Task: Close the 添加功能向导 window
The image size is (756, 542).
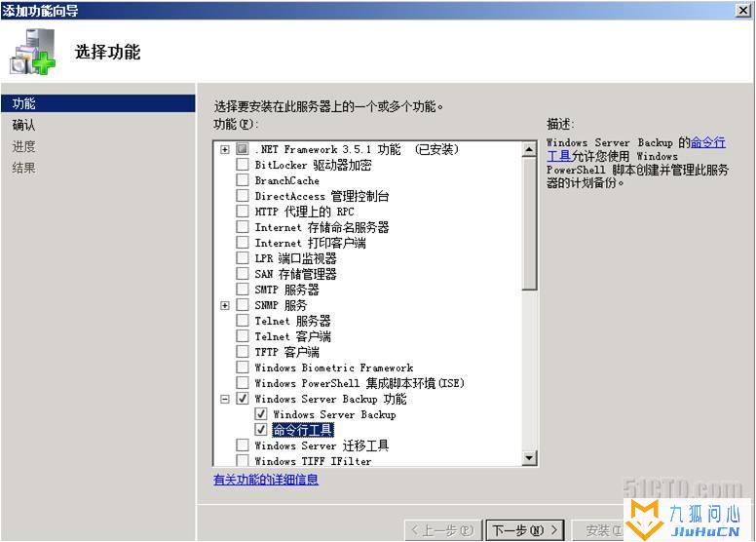Action: [742, 10]
